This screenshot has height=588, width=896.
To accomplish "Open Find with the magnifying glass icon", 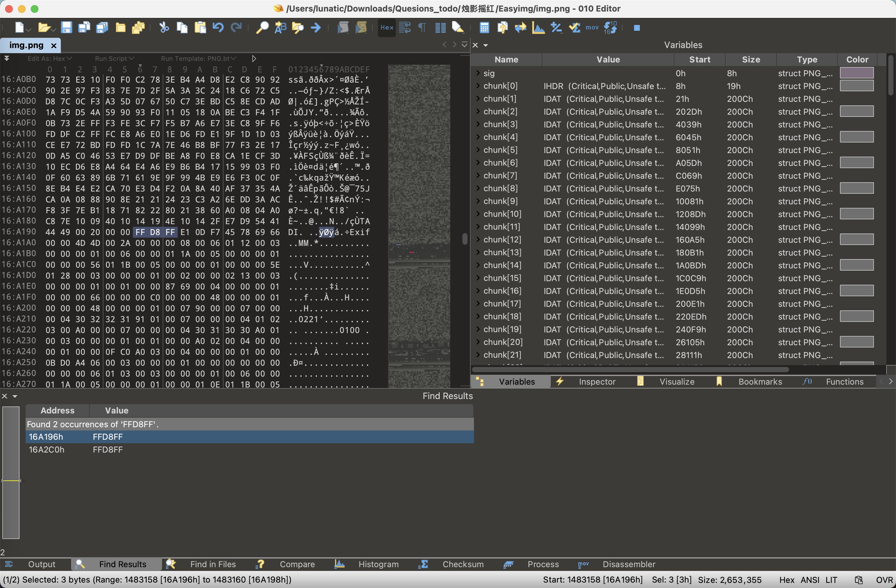I will [x=262, y=28].
